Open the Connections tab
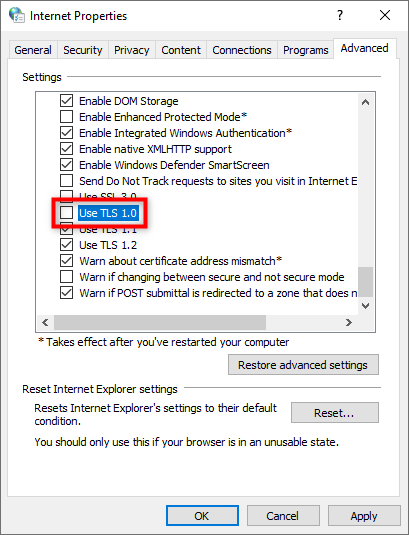409x535 pixels. click(242, 50)
